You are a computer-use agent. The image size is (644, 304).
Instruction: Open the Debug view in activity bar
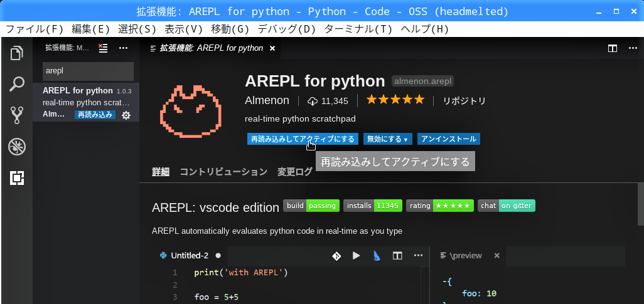(17, 147)
